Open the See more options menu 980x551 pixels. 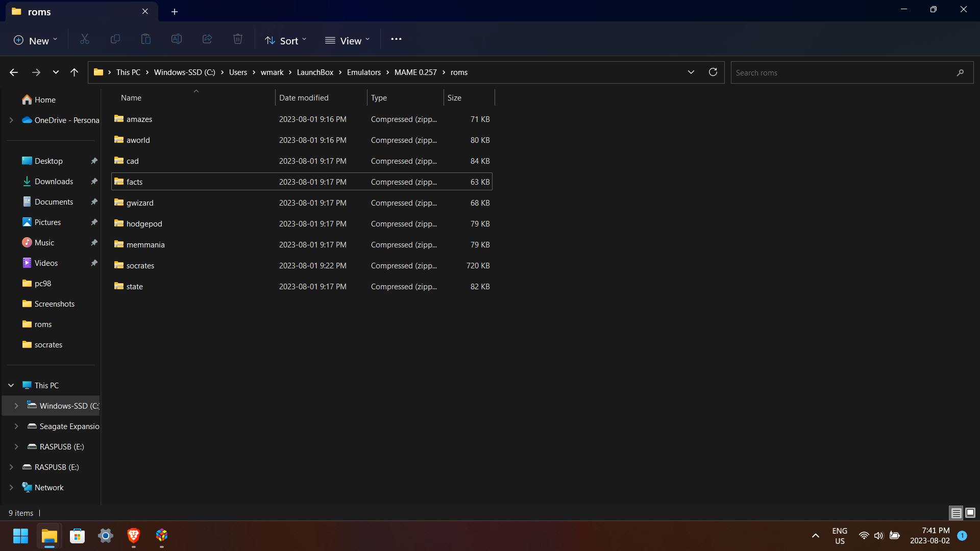pos(396,39)
